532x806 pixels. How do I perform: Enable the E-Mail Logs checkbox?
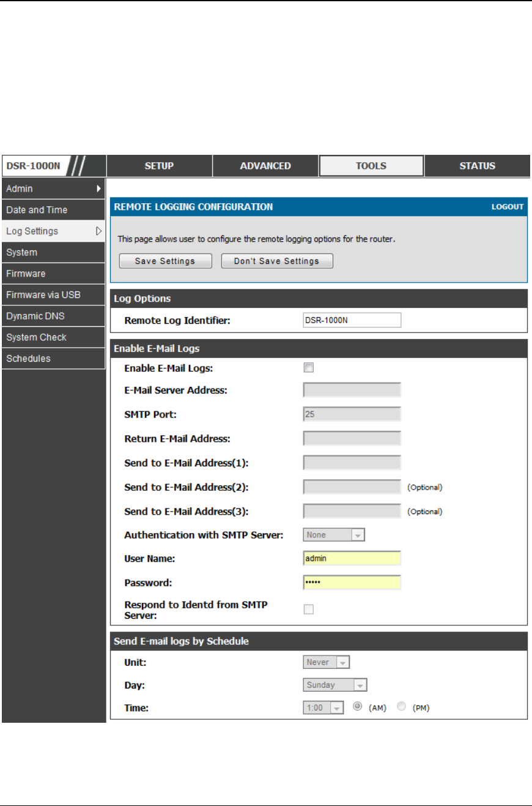coord(309,368)
